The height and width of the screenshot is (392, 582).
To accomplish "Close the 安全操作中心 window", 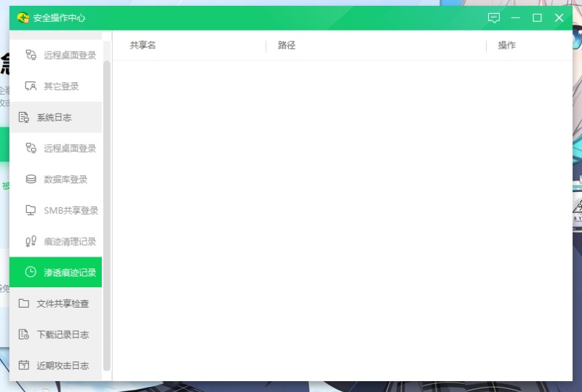I will (559, 17).
